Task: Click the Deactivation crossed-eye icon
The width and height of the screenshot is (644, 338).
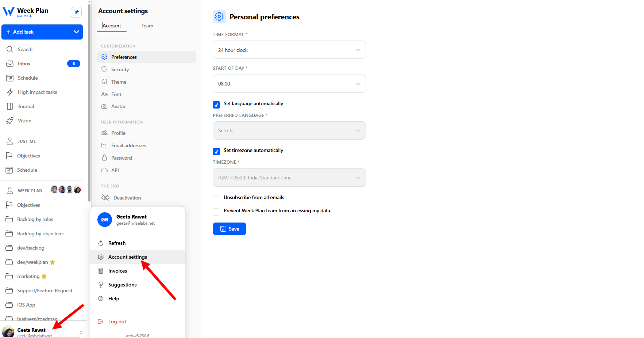Action: (105, 198)
